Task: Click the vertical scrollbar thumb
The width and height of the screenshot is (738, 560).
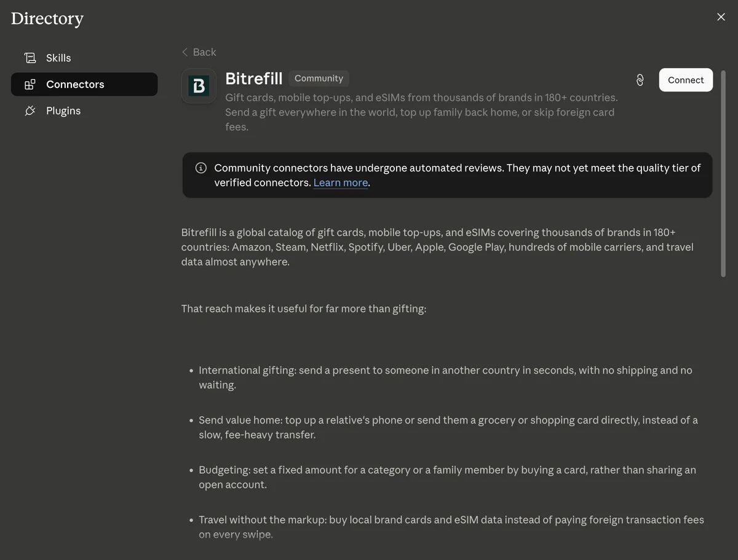Action: click(723, 173)
